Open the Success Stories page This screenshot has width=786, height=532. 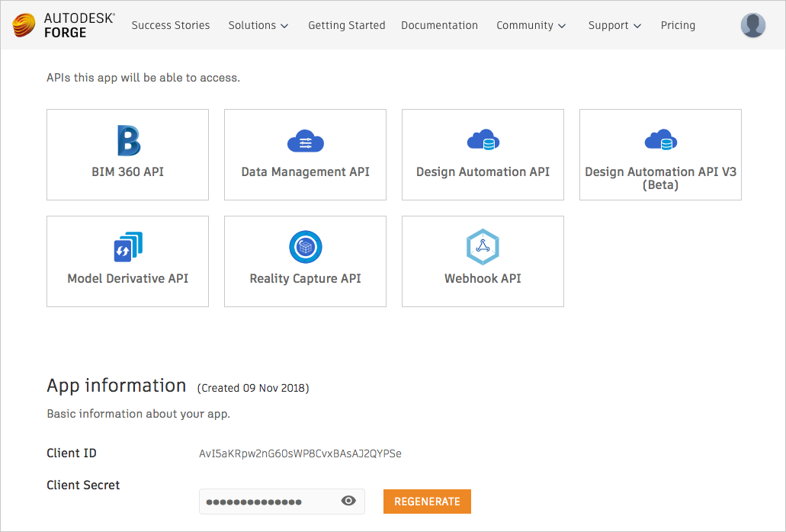(171, 25)
